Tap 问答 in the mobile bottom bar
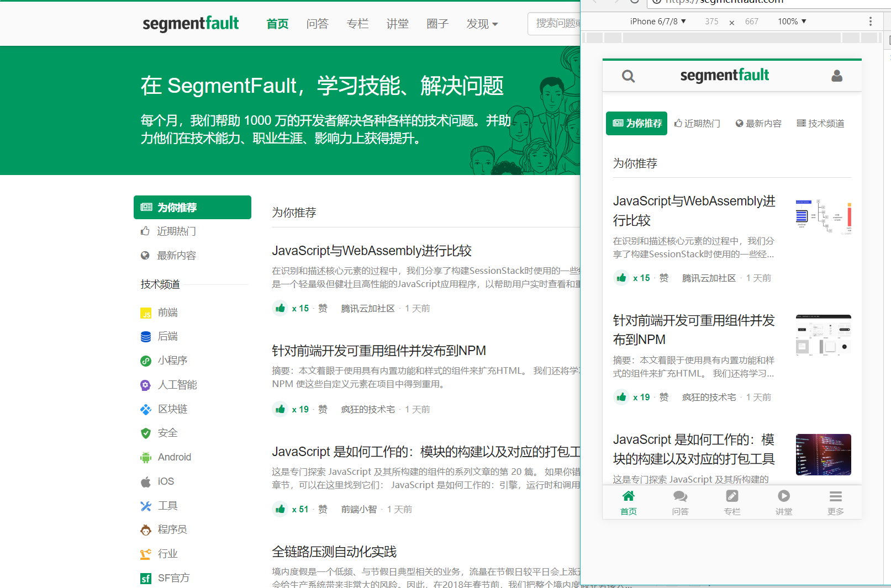Screen dimensions: 891x588 pos(680,502)
